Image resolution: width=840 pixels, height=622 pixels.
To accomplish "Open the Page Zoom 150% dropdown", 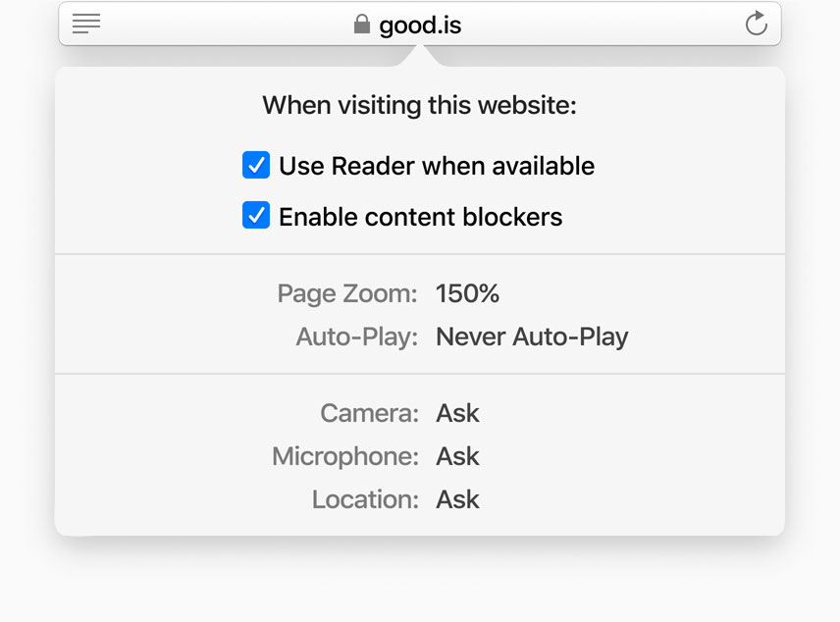I will pos(468,293).
